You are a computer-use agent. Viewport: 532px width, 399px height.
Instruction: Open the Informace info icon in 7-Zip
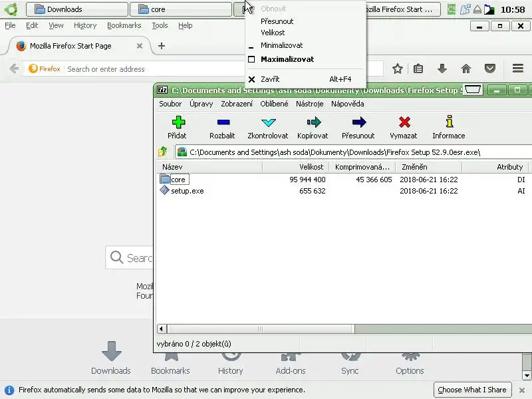point(450,122)
